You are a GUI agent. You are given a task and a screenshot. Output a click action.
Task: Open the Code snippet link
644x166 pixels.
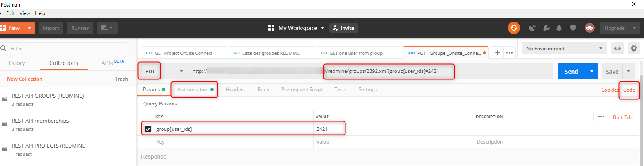coord(629,90)
